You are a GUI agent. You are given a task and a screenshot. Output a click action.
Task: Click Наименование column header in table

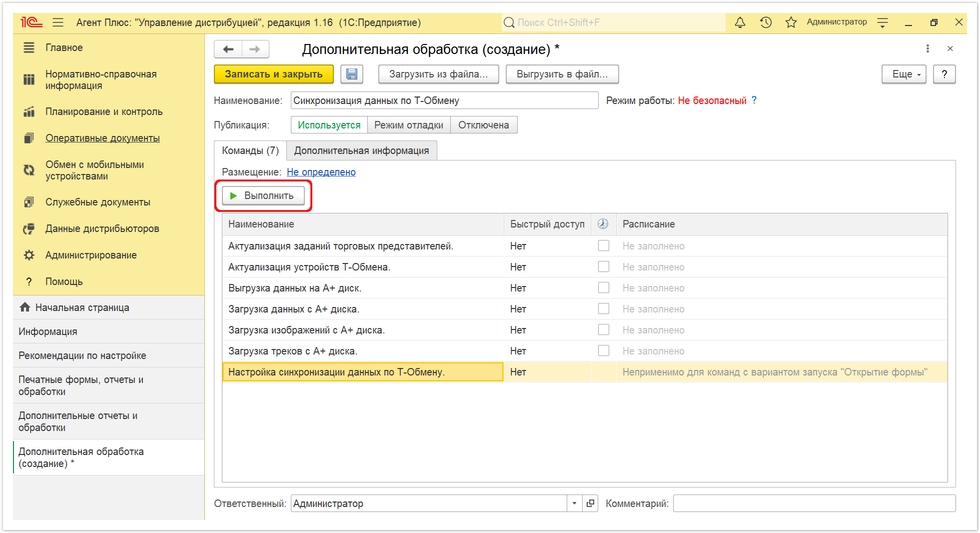[x=363, y=224]
